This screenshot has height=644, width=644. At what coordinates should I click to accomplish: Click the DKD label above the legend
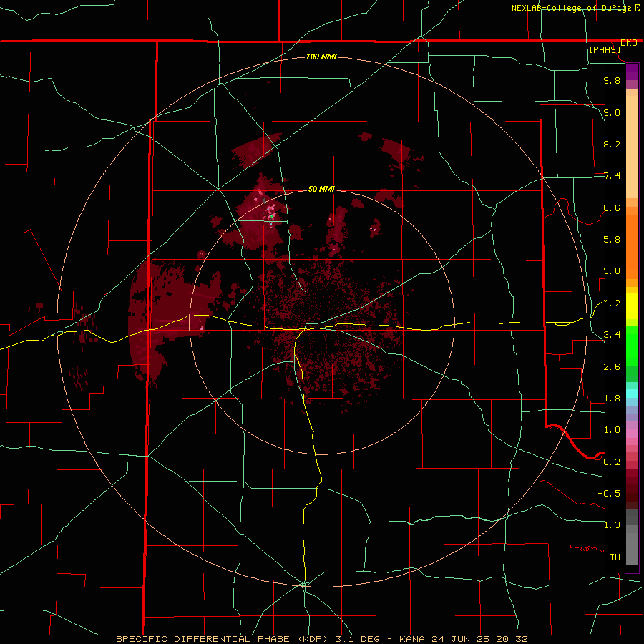point(629,43)
